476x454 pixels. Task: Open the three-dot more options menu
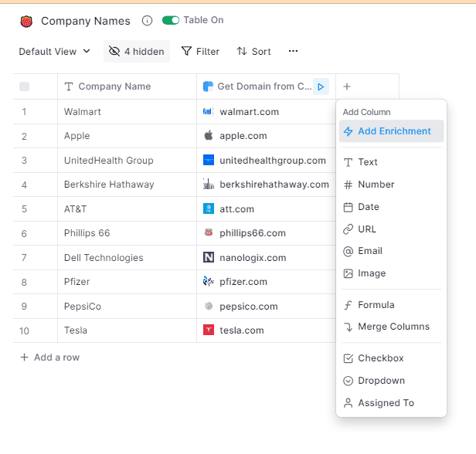pos(293,51)
